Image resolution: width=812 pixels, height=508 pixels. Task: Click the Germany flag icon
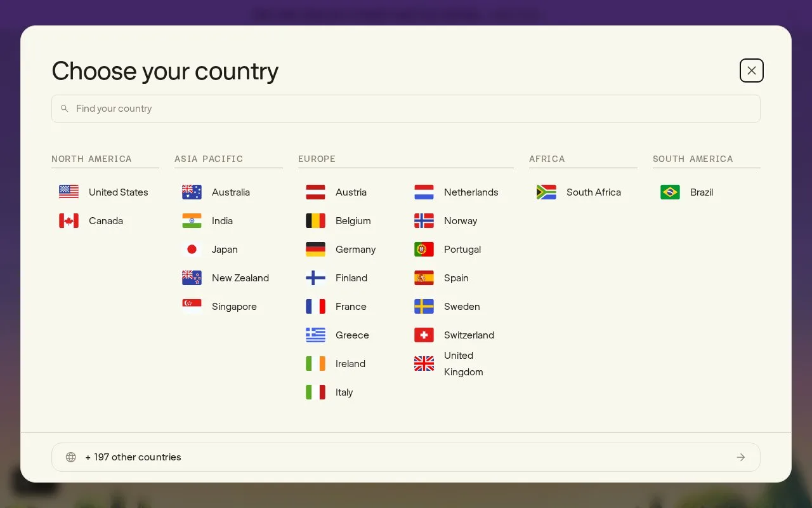point(315,249)
